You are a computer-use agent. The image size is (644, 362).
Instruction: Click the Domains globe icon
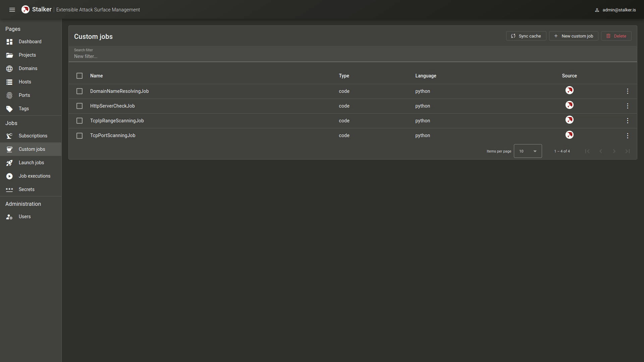coord(9,69)
